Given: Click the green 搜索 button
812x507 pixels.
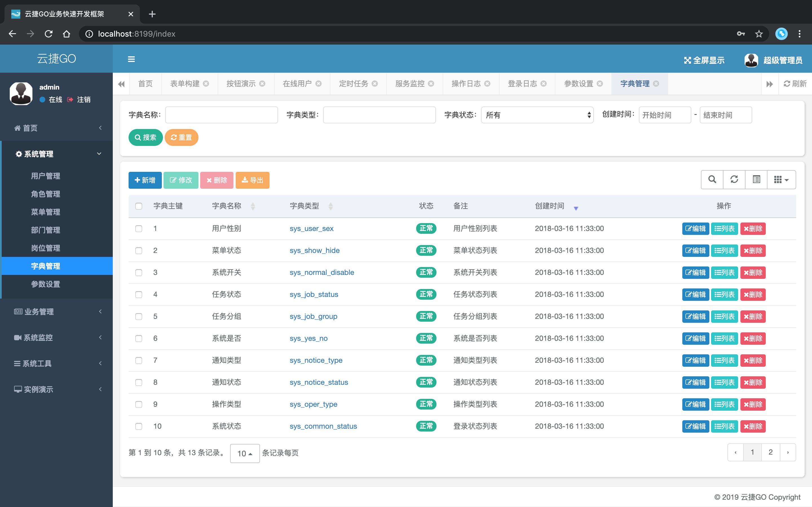Looking at the screenshot, I should click(x=145, y=137).
